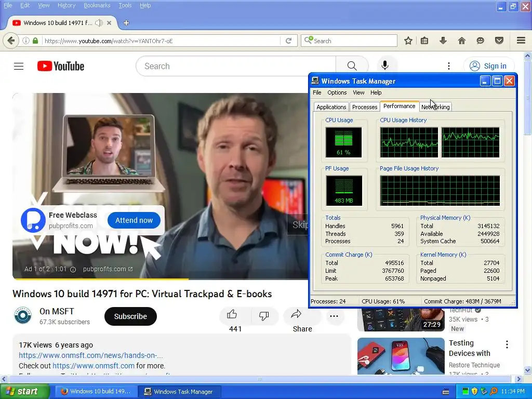Click the Firefox Help menu

click(x=145, y=5)
